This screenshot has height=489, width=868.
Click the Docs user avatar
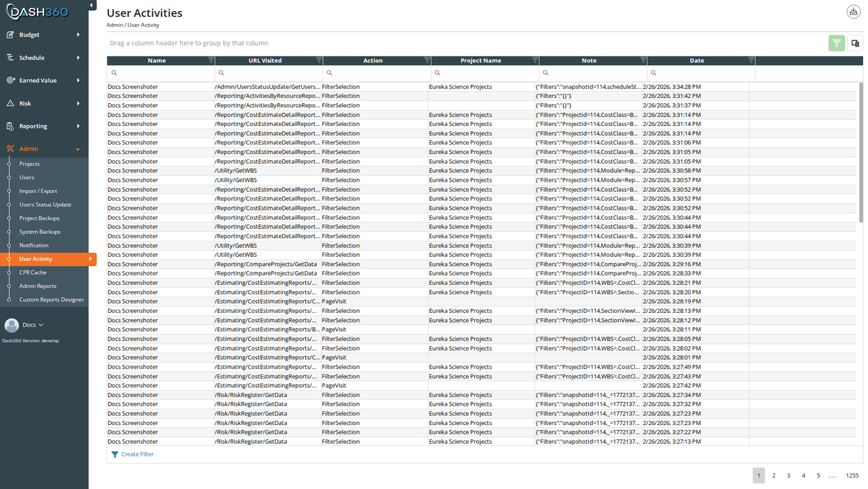pyautogui.click(x=12, y=325)
